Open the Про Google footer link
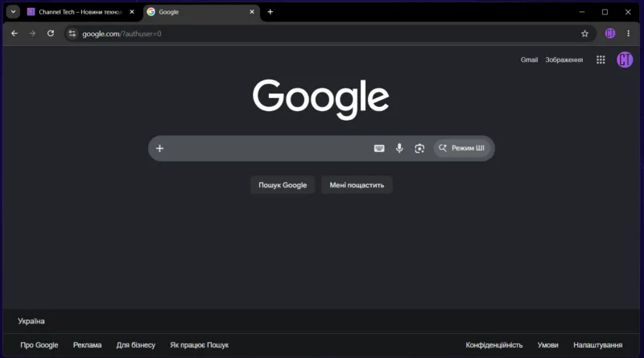 (x=39, y=345)
